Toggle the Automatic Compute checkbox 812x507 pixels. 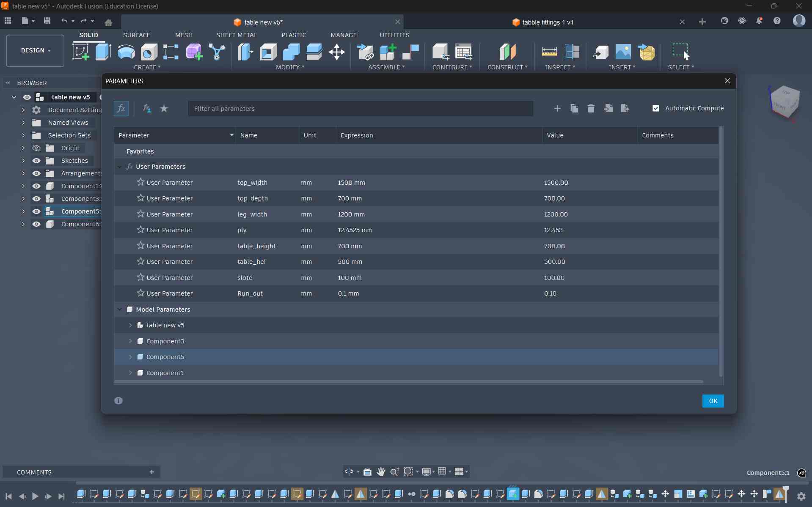656,109
